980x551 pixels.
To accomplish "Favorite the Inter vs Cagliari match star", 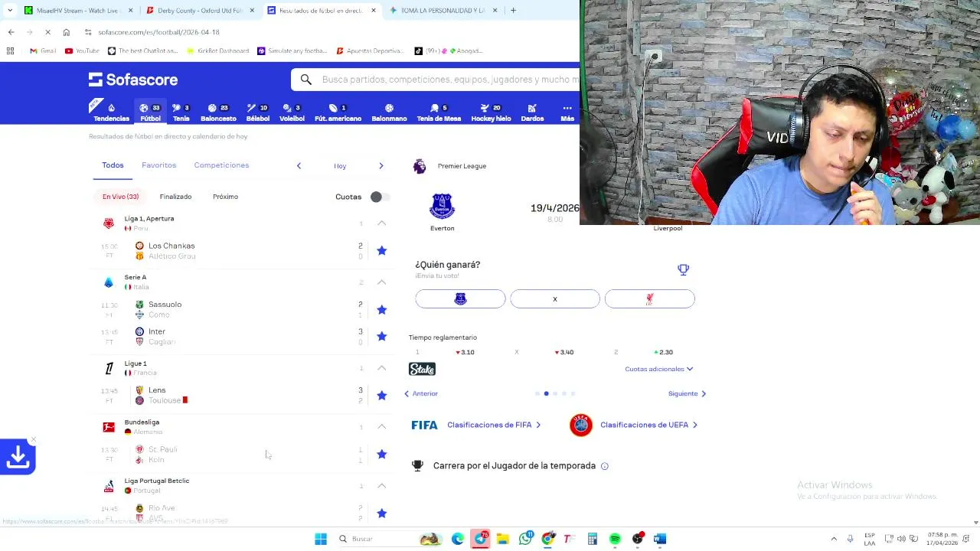I will (x=382, y=337).
